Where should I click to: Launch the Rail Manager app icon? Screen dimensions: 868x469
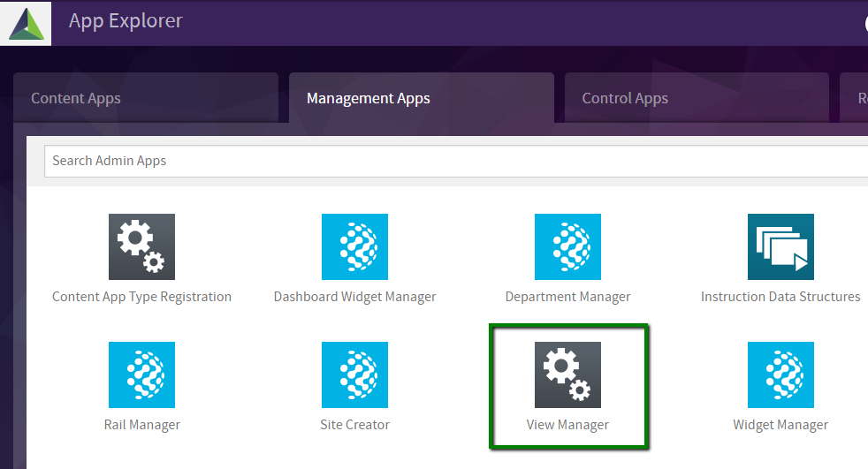pos(141,374)
